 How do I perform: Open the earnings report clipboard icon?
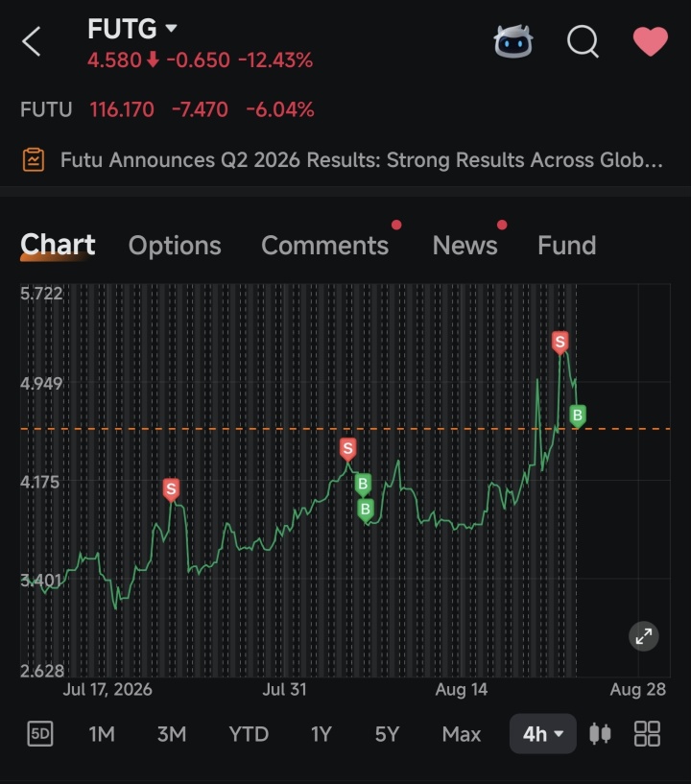[x=34, y=160]
